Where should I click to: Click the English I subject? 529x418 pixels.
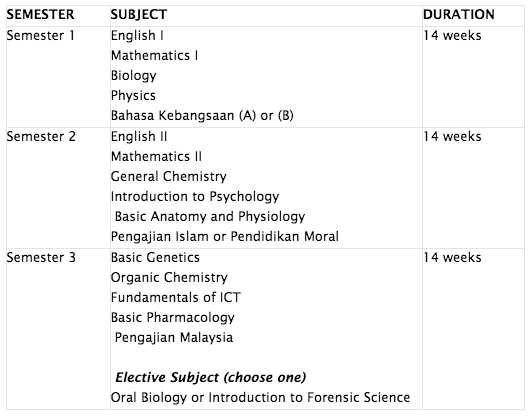point(137,35)
